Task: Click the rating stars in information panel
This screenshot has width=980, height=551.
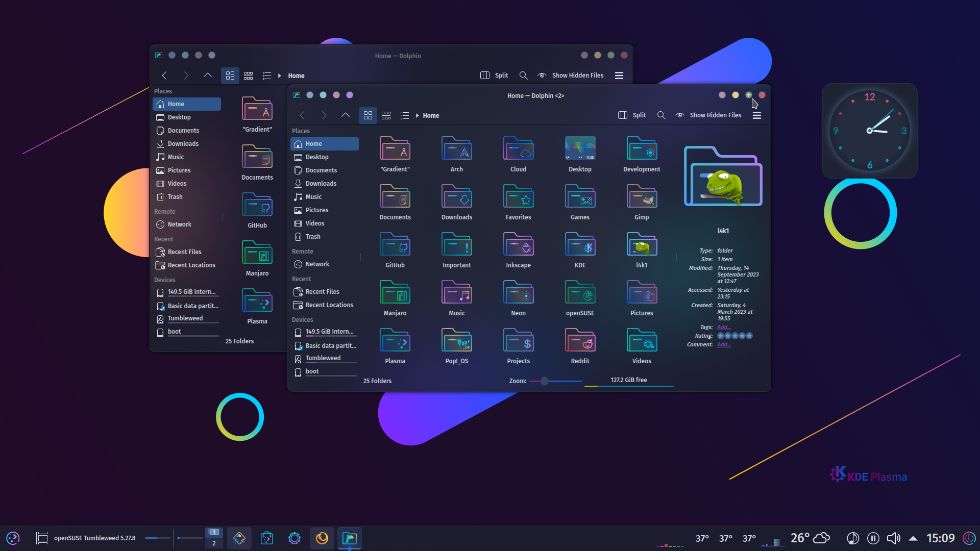Action: point(734,336)
